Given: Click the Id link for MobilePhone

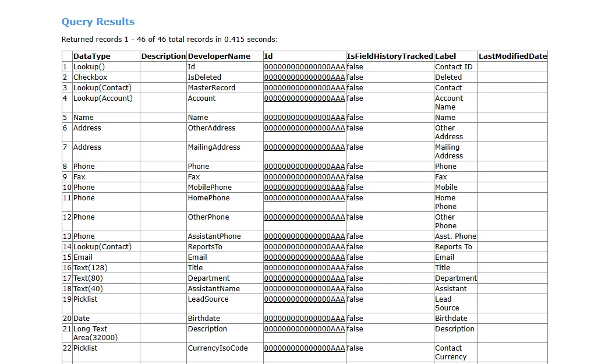Looking at the screenshot, I should point(304,188).
